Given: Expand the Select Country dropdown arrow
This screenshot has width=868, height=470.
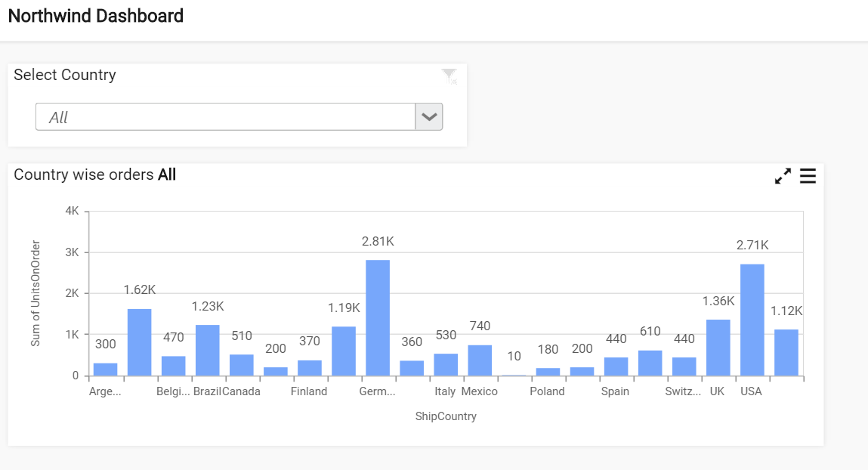Looking at the screenshot, I should click(429, 117).
